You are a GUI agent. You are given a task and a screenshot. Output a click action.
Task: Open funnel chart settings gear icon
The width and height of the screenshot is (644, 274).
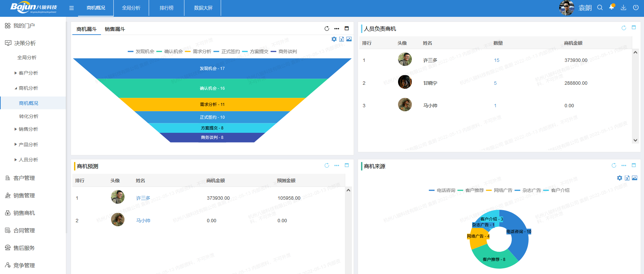[x=334, y=39]
